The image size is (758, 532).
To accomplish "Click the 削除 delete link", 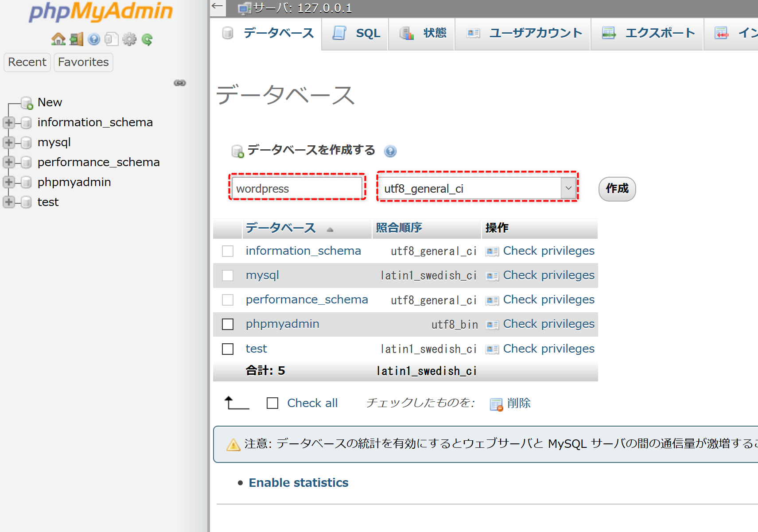I will pyautogui.click(x=519, y=403).
